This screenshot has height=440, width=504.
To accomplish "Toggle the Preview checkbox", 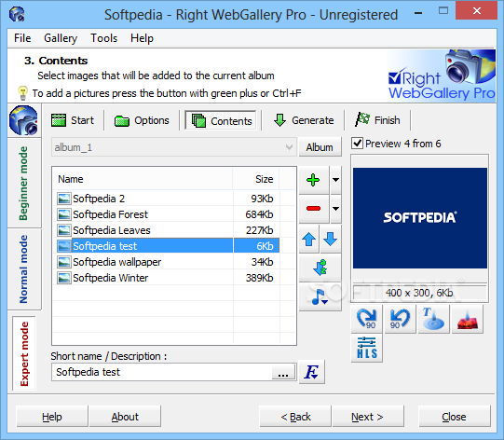I will (x=357, y=144).
